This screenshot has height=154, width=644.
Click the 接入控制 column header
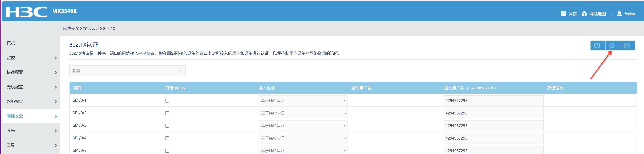click(266, 88)
